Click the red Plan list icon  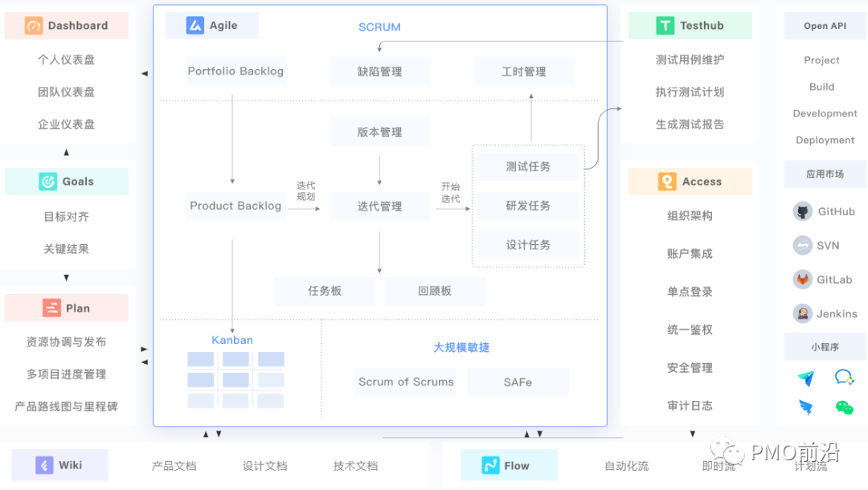tap(52, 308)
